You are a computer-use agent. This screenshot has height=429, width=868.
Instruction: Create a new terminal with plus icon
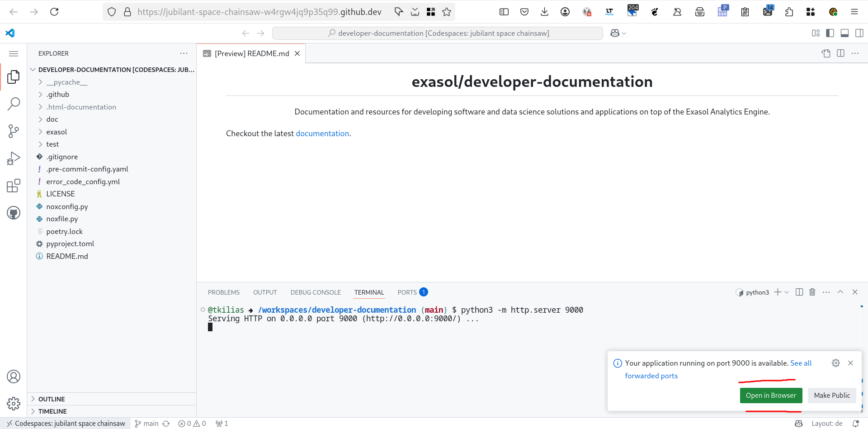(778, 292)
